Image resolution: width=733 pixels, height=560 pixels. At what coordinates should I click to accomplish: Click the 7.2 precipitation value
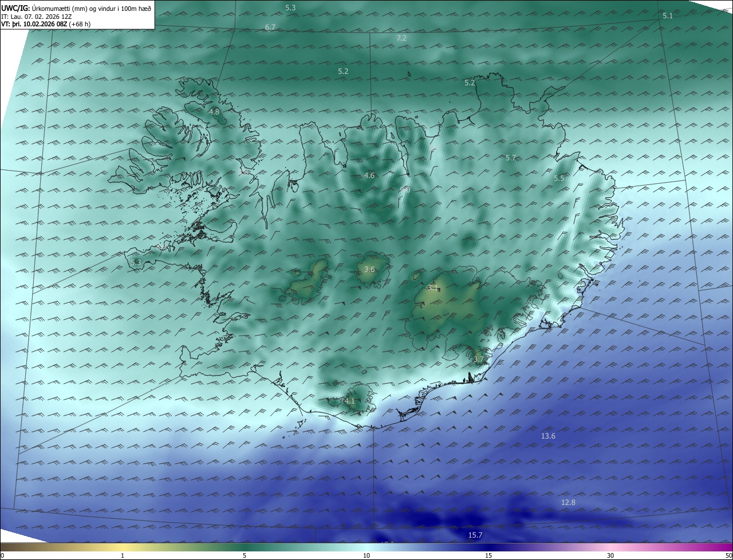pyautogui.click(x=401, y=38)
